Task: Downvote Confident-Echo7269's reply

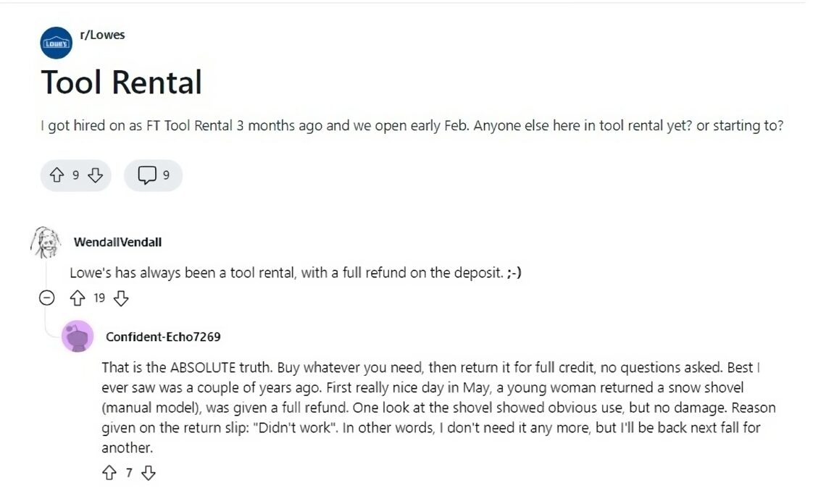Action: 149,473
